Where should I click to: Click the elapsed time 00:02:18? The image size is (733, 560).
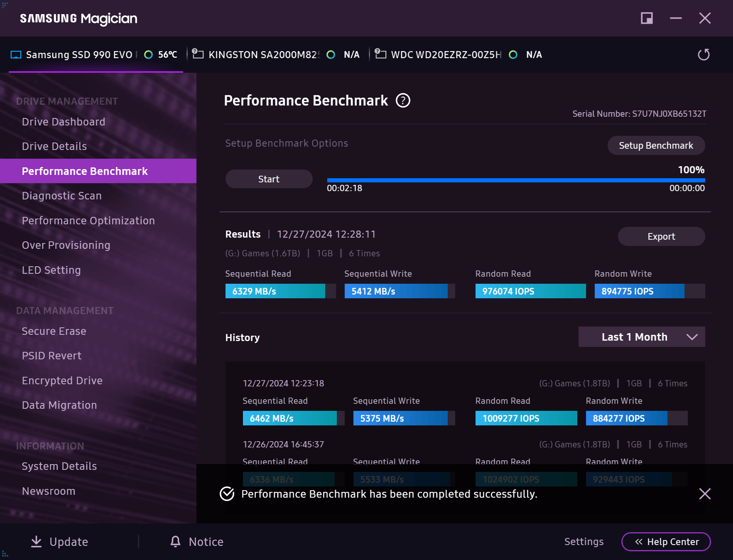[x=344, y=188]
